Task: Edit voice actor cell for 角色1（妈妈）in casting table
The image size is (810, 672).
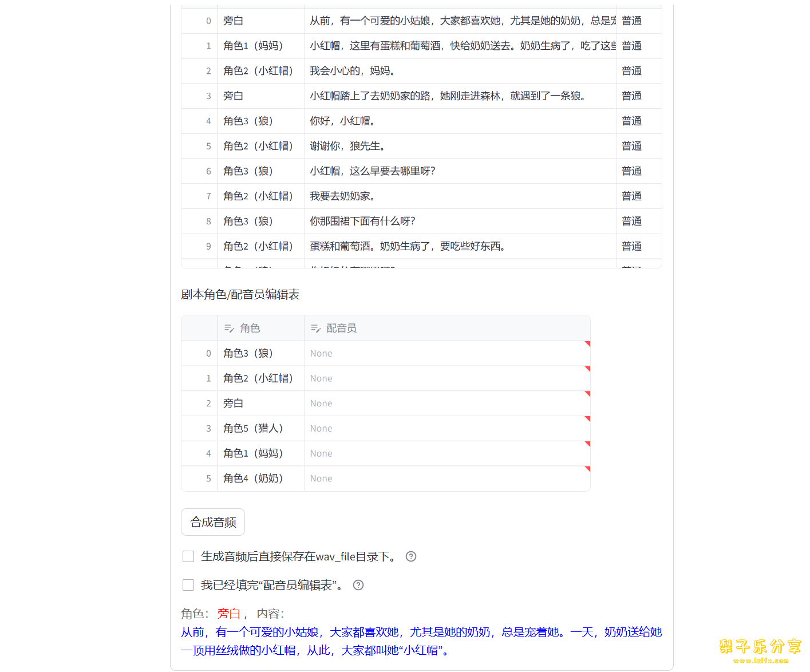Action: point(447,453)
